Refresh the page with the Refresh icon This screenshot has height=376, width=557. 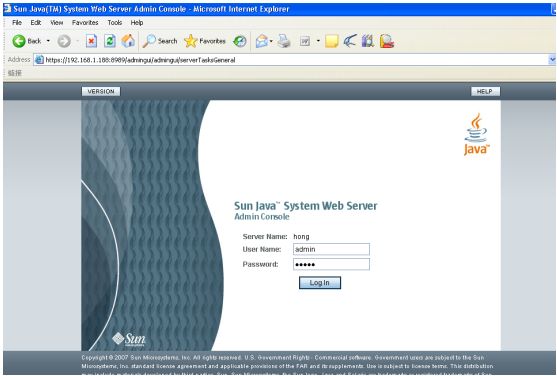pos(110,41)
